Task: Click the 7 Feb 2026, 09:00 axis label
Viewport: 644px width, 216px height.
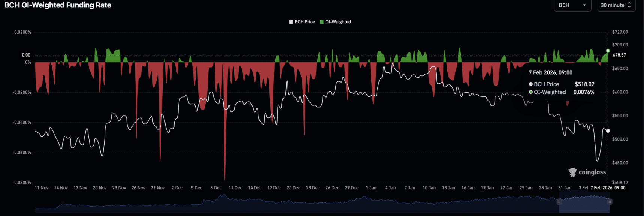Action: [608, 188]
